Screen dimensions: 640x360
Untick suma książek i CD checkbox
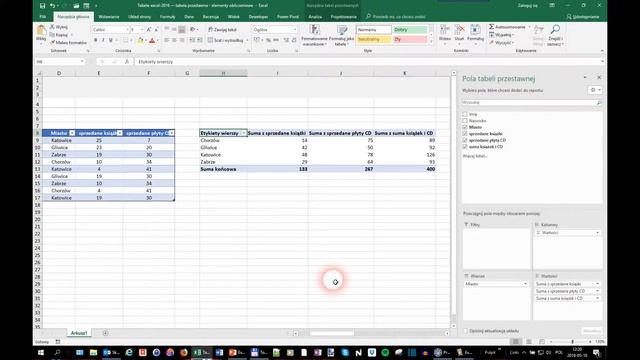(465, 147)
